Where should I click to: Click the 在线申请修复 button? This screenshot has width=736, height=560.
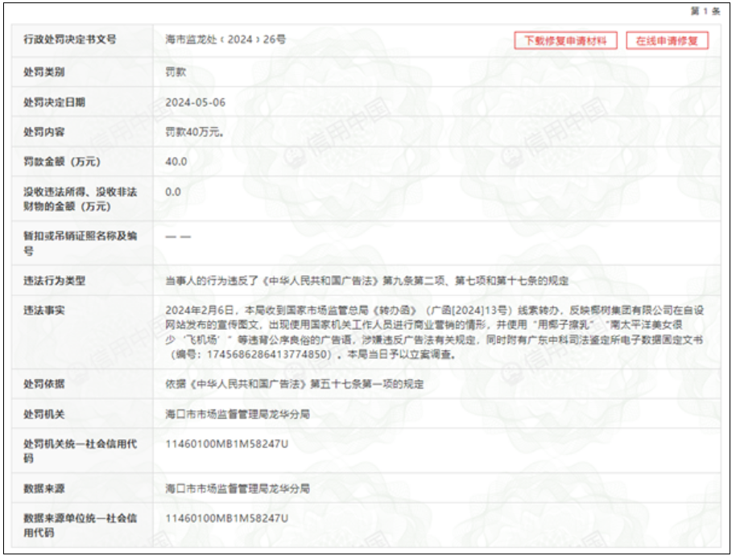pyautogui.click(x=667, y=41)
